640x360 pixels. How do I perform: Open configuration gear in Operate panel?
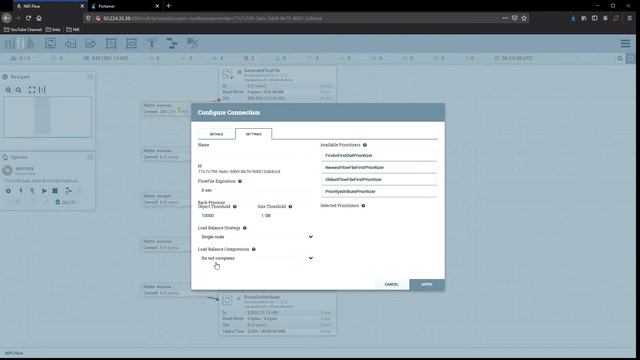coord(8,191)
